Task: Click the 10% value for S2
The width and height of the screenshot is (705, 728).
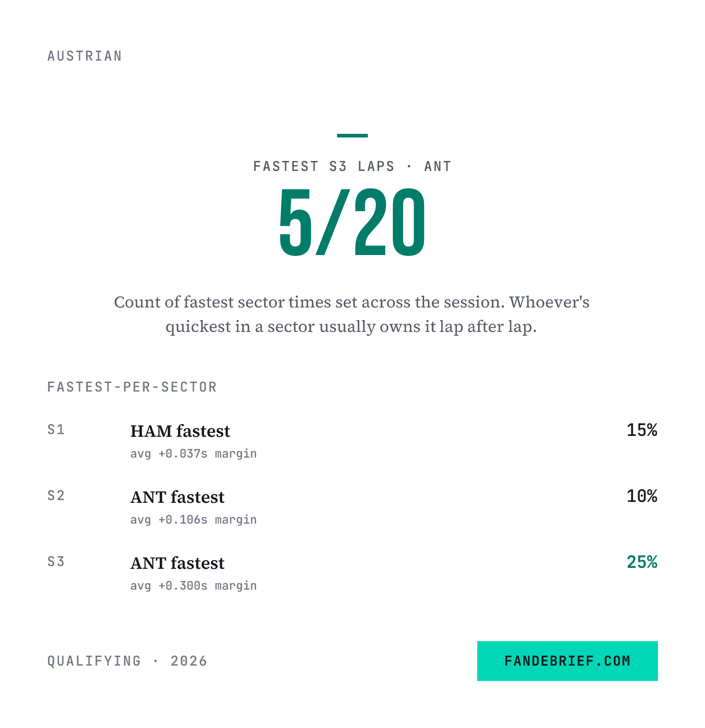Action: pos(642,496)
